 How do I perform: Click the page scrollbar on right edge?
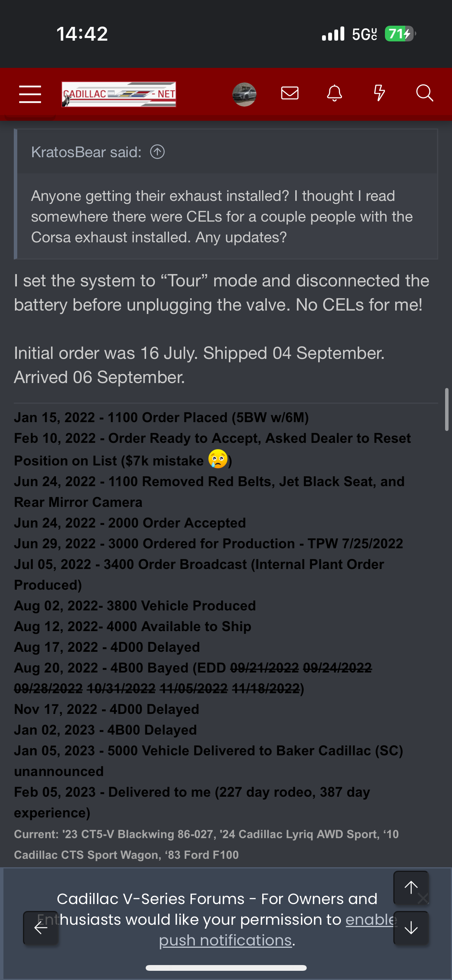(446, 409)
